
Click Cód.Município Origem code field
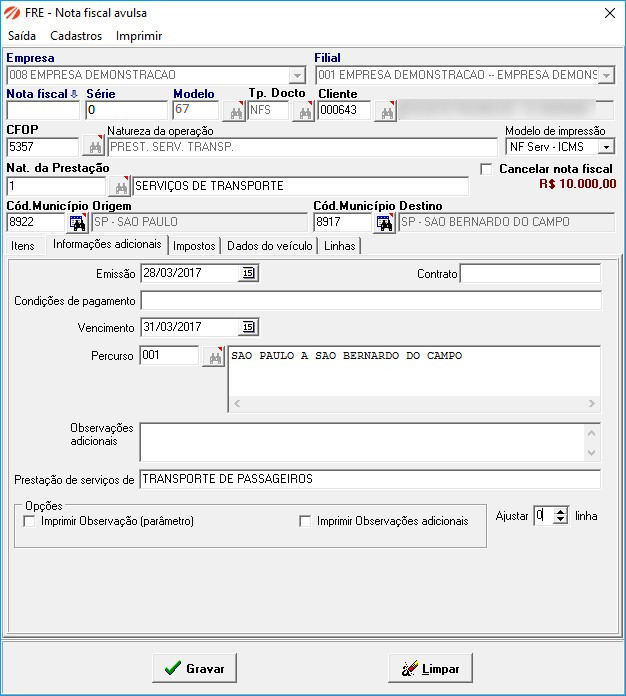(36, 222)
